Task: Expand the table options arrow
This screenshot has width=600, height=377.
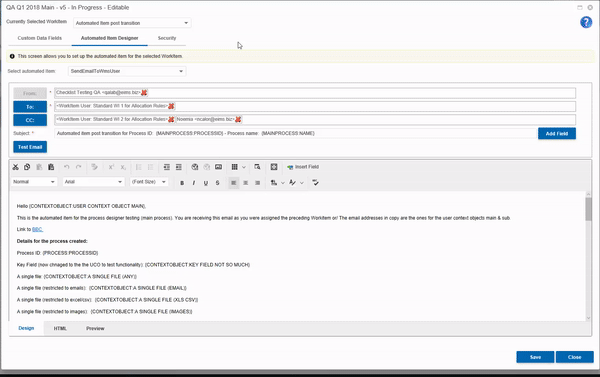Action: click(x=244, y=167)
